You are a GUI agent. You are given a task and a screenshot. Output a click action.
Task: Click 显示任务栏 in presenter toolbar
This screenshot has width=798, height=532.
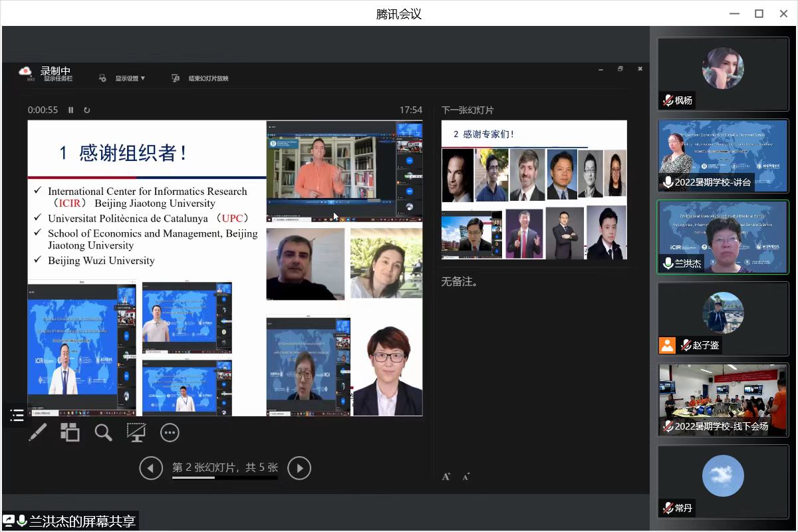pos(59,78)
